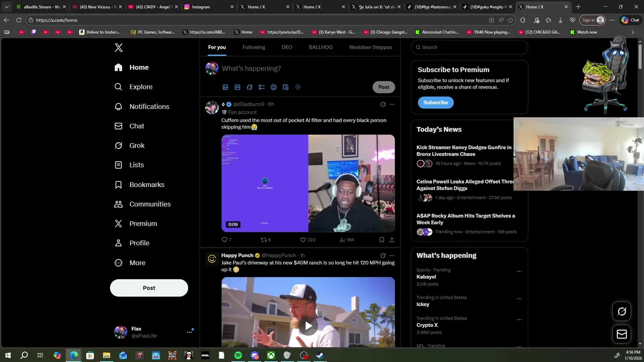This screenshot has width=644, height=362.
Task: Click the floating Messages envelope button
Action: (x=622, y=334)
